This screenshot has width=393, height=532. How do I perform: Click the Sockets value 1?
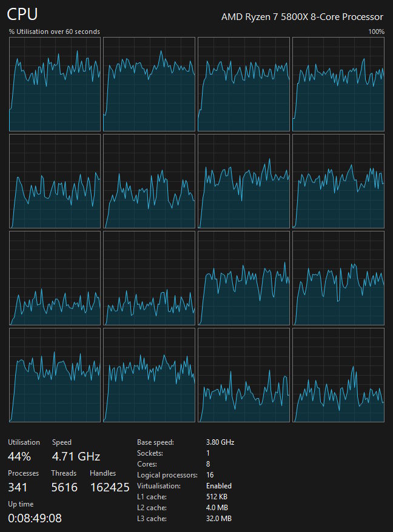tap(208, 453)
